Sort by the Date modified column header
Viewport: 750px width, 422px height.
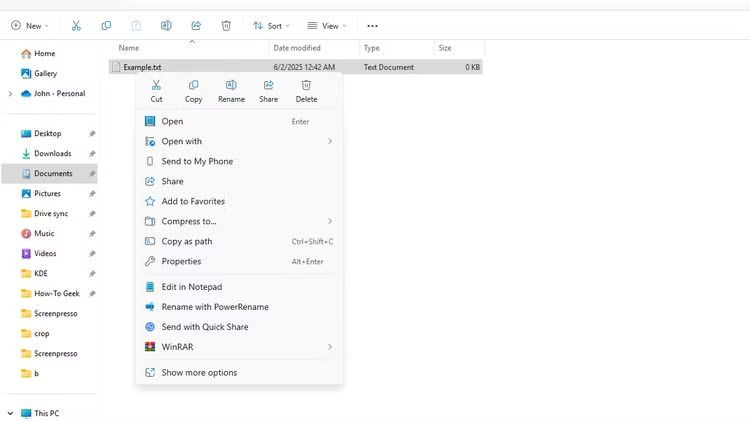click(297, 48)
